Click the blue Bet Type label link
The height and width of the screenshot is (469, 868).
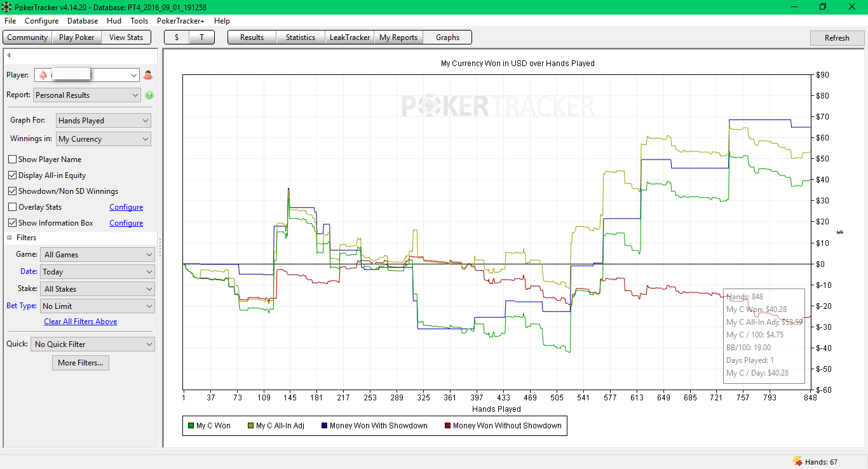click(x=22, y=306)
